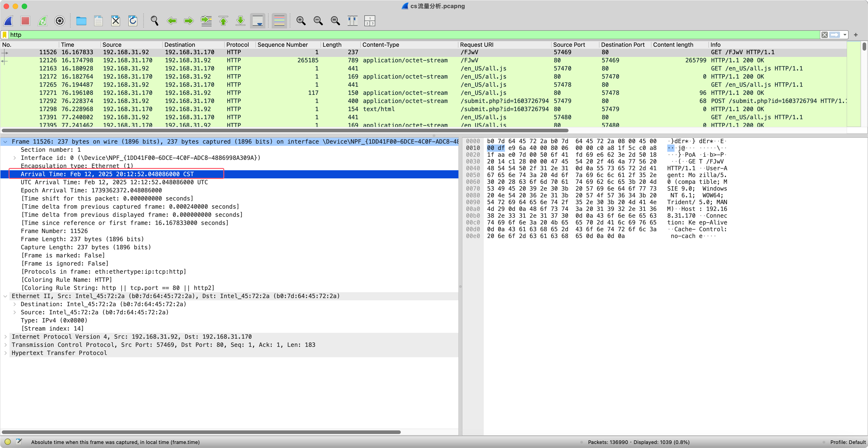Open expert information via status circle icon
The height and width of the screenshot is (448, 868).
coord(8,442)
